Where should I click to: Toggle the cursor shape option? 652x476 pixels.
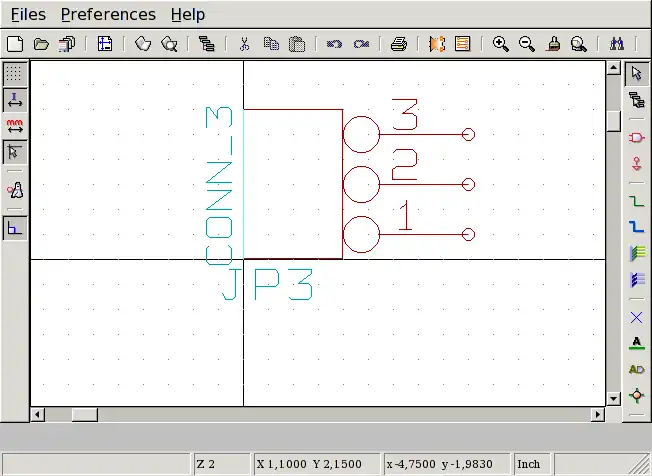[x=15, y=152]
